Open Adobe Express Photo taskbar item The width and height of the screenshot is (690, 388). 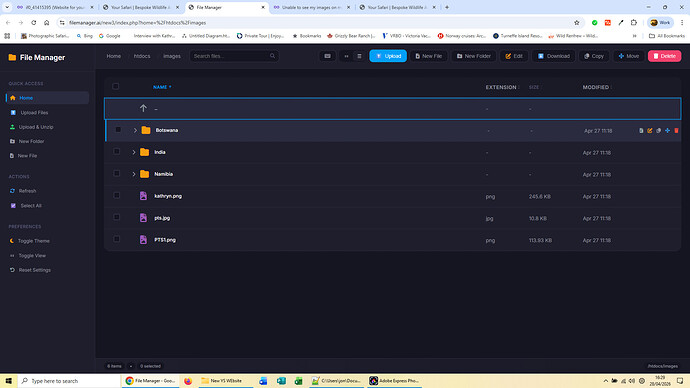tap(394, 381)
